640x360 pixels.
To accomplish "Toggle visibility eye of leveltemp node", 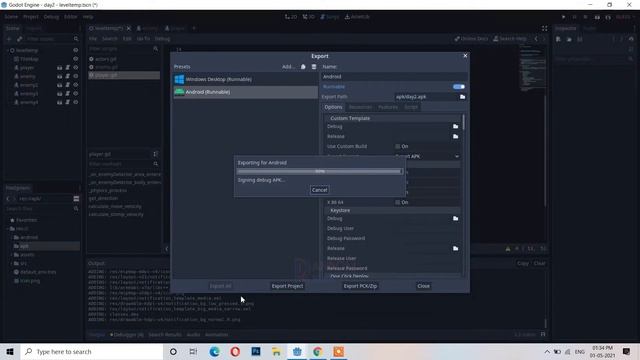I will 76,50.
